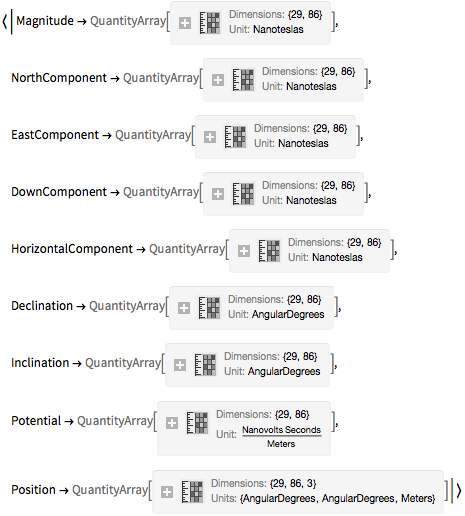Click the Magnitude key label
The height and width of the screenshot is (516, 465).
(x=45, y=21)
